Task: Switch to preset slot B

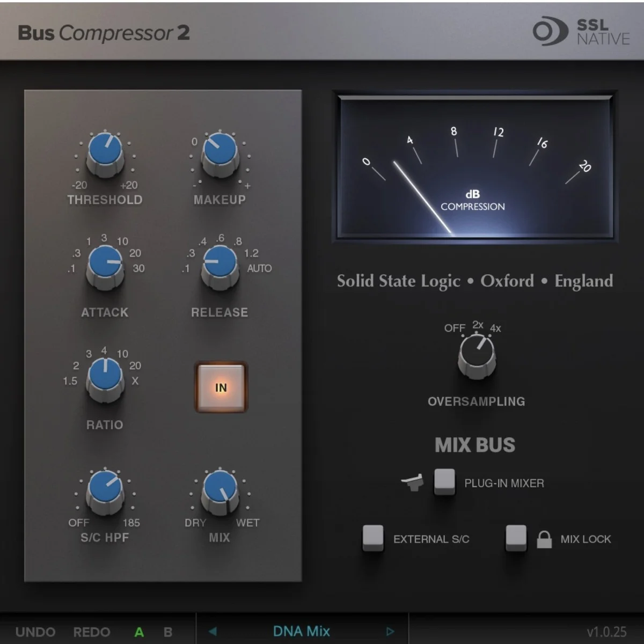Action: pos(167,632)
